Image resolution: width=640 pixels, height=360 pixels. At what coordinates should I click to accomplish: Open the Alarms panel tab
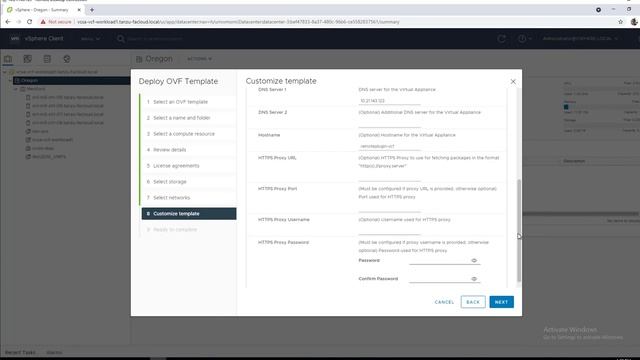tap(54, 353)
